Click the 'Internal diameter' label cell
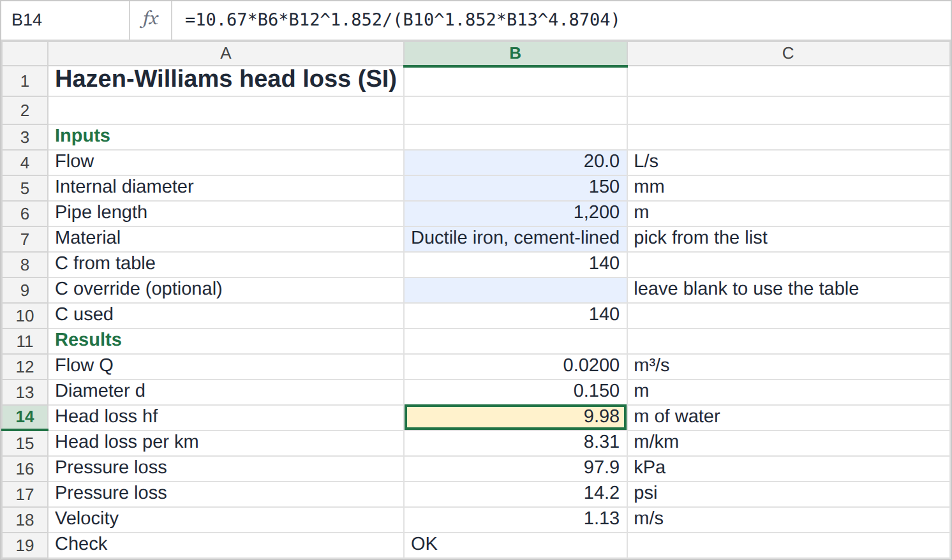 pyautogui.click(x=226, y=188)
